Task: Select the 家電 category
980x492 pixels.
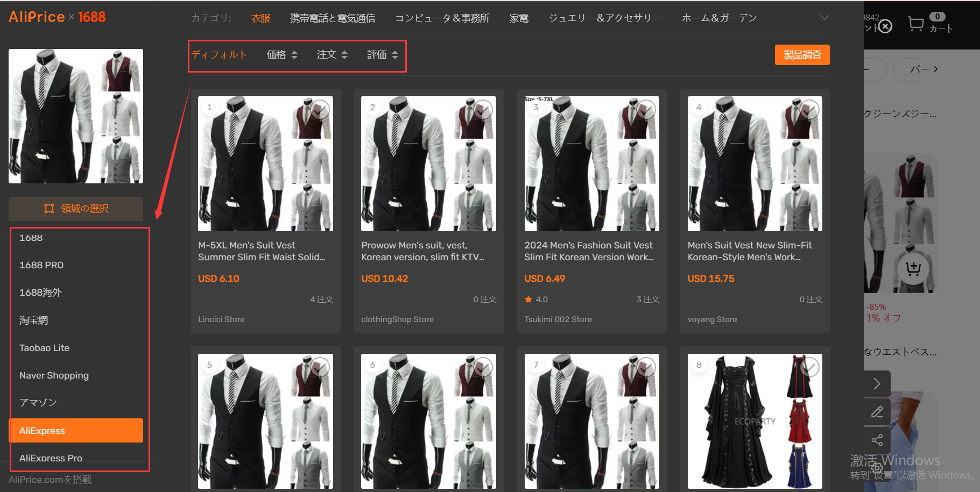Action: pos(519,18)
